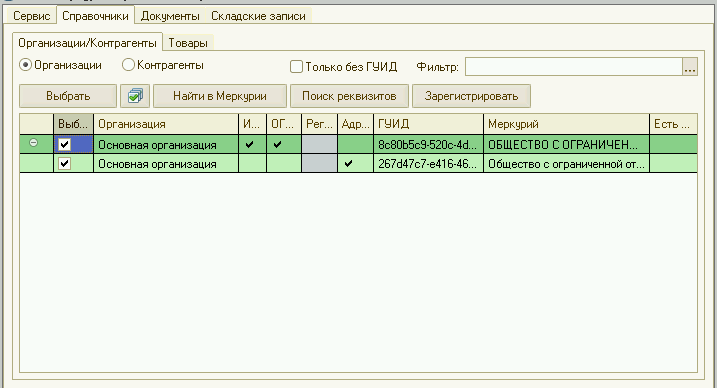Image resolution: width=717 pixels, height=388 pixels.
Task: Select the GUID cell 8c80b5c9-520c-4d...
Action: pos(428,144)
